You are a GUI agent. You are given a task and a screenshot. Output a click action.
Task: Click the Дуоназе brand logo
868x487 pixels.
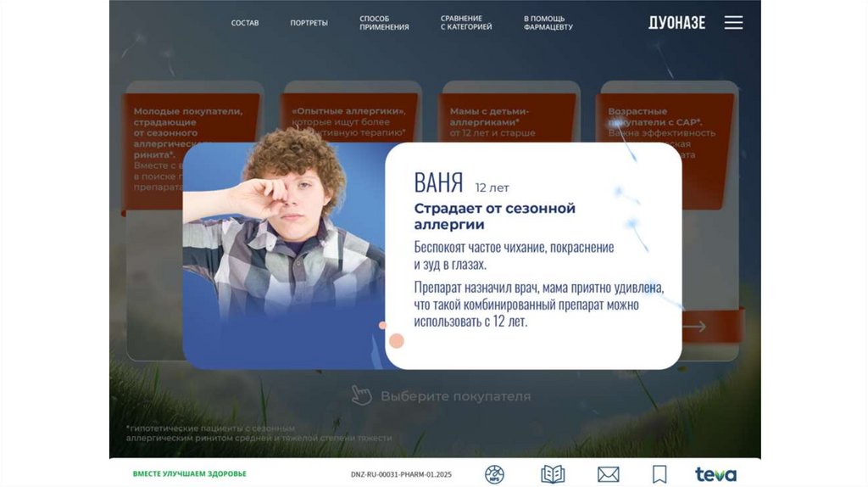[x=677, y=23]
